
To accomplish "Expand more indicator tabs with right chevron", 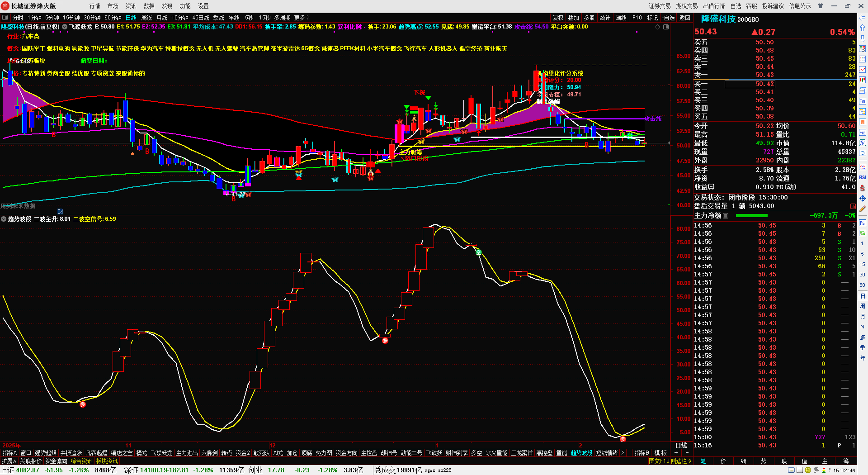I will [623, 453].
